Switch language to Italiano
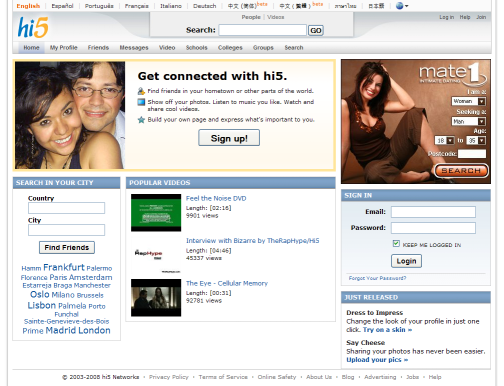Image resolution: width=504 pixels, height=386 pixels. click(x=171, y=6)
